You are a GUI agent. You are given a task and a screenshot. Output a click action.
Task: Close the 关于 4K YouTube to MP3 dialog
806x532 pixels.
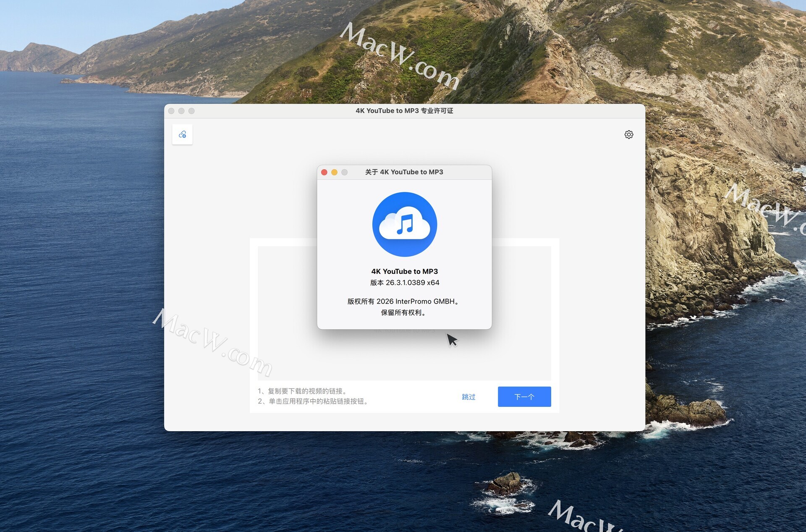(324, 172)
